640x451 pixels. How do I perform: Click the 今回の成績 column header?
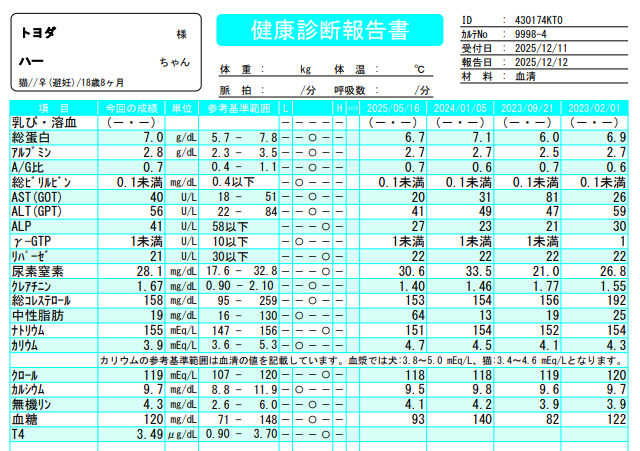pyautogui.click(x=131, y=108)
